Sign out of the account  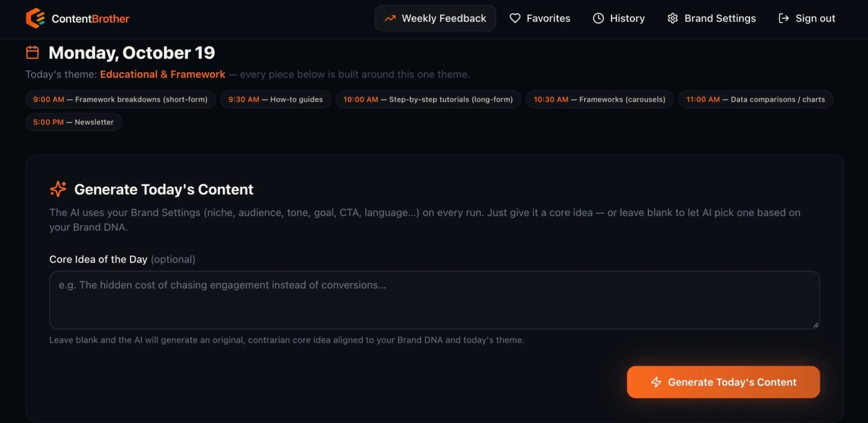click(807, 18)
